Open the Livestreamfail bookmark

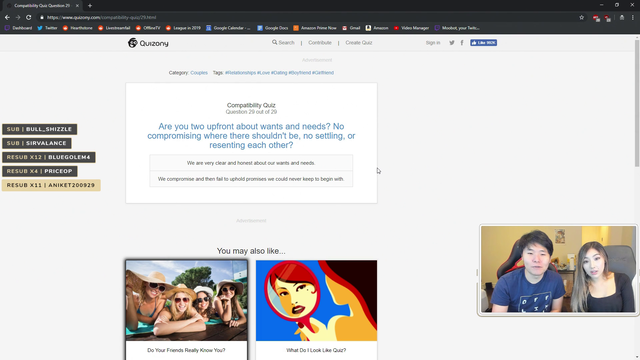[114, 28]
